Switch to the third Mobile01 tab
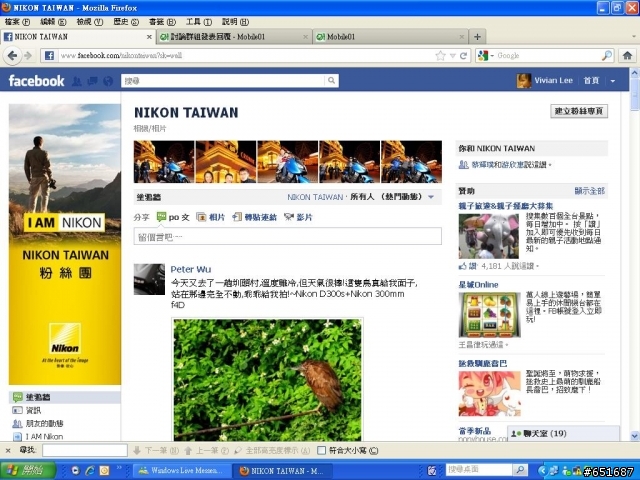The width and height of the screenshot is (640, 480). tap(391, 37)
